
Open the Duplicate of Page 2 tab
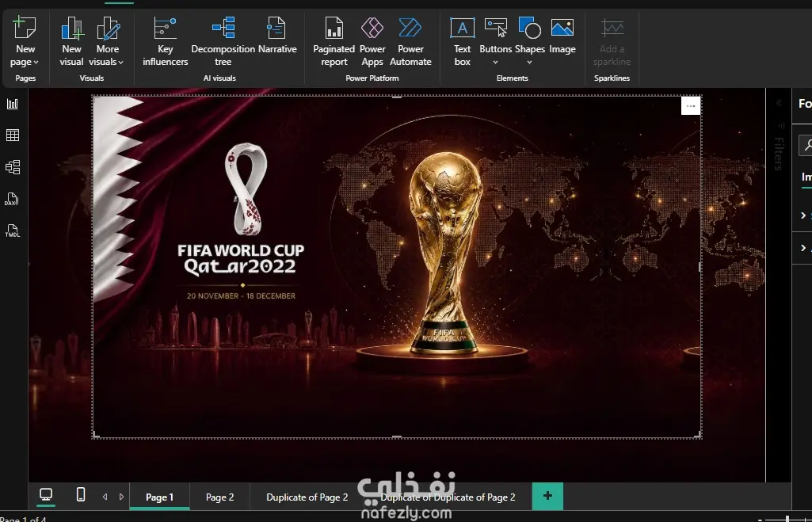[x=307, y=497]
